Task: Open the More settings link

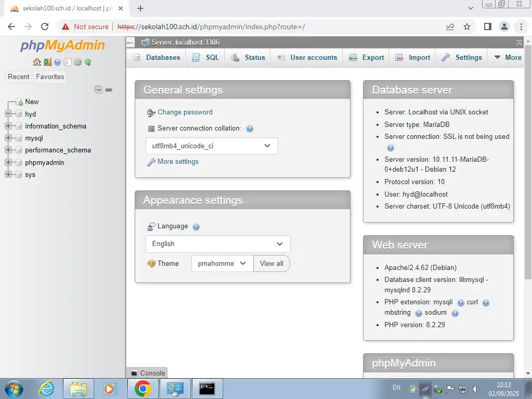Action: (178, 162)
